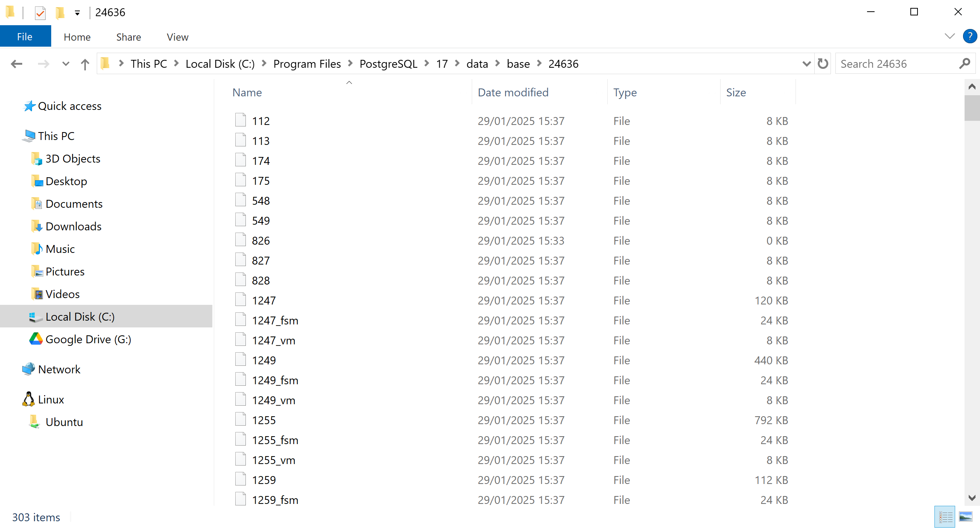980x528 pixels.
Task: Click Properties icon in quick access toolbar
Action: coord(40,13)
